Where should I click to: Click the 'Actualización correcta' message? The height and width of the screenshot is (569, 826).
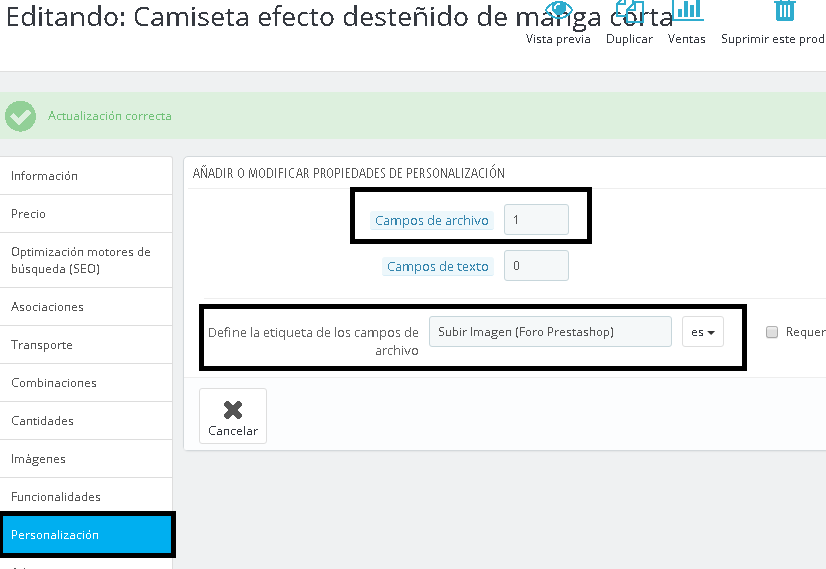(x=110, y=116)
